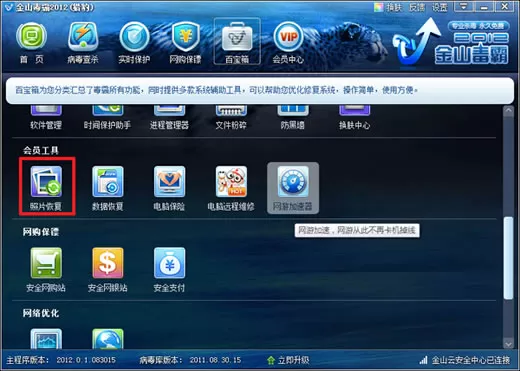520x371 pixels.
Task: Open 文件粉碎 file shredder
Action: 231,118
